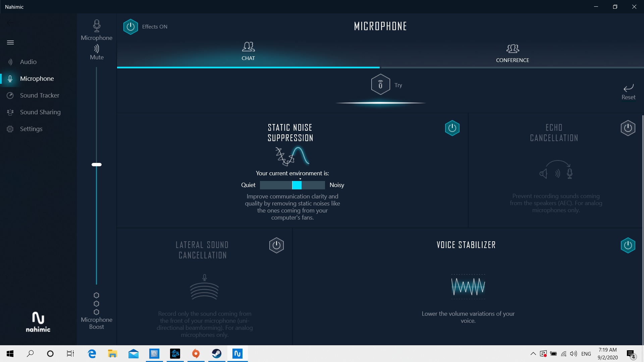Toggle Static Noise Suppression power button
This screenshot has height=362, width=644.
(452, 128)
